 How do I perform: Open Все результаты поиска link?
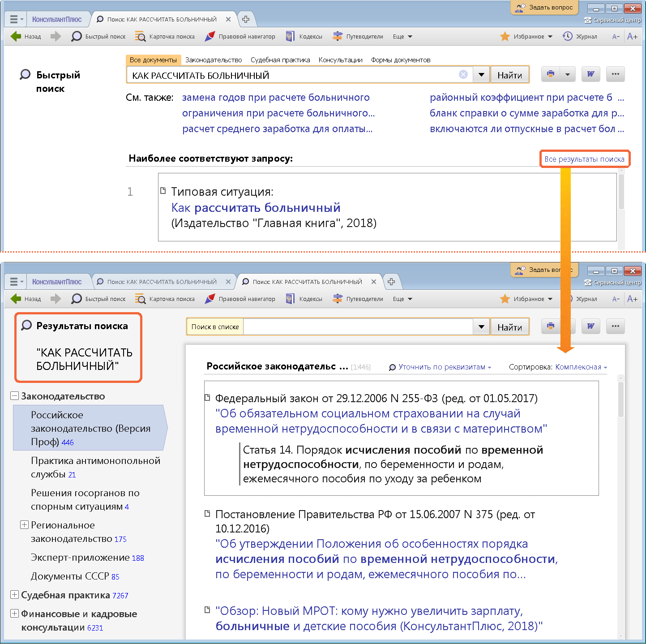(x=584, y=159)
